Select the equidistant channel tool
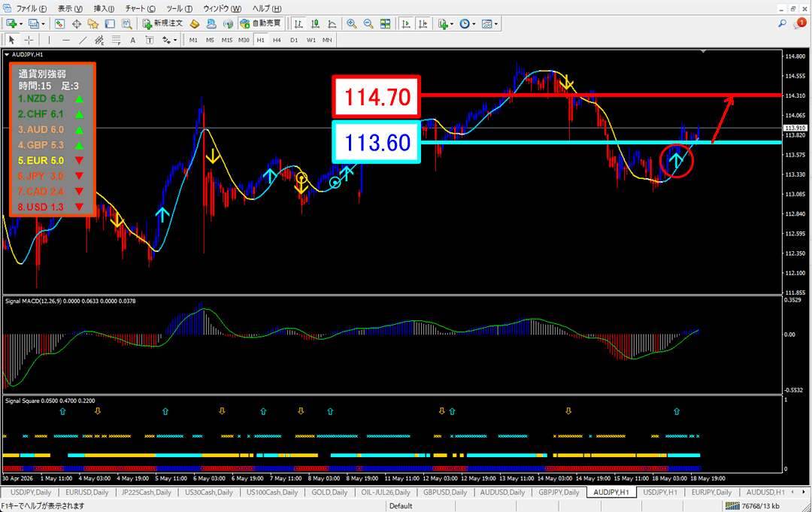 99,40
